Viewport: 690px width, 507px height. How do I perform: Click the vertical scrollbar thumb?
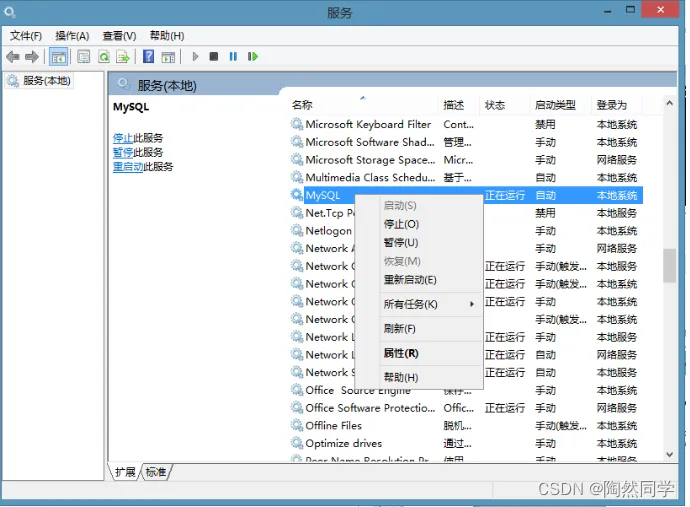coord(670,265)
